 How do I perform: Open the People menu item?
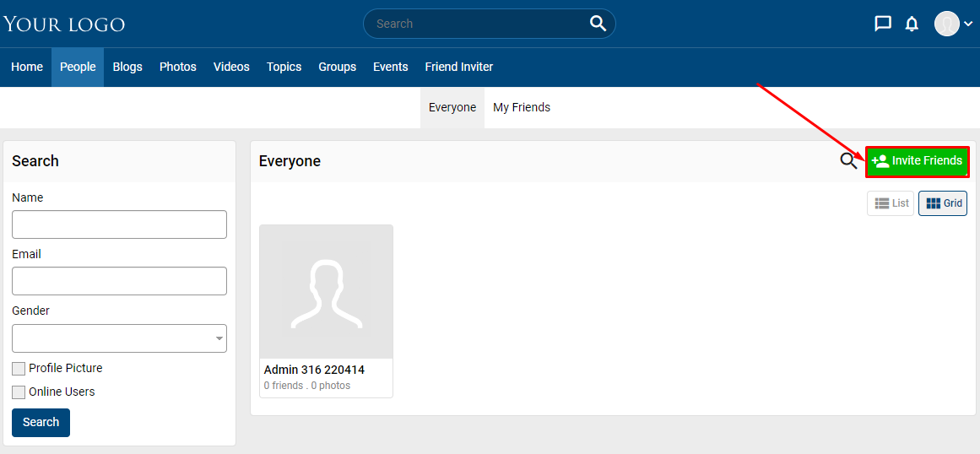78,67
